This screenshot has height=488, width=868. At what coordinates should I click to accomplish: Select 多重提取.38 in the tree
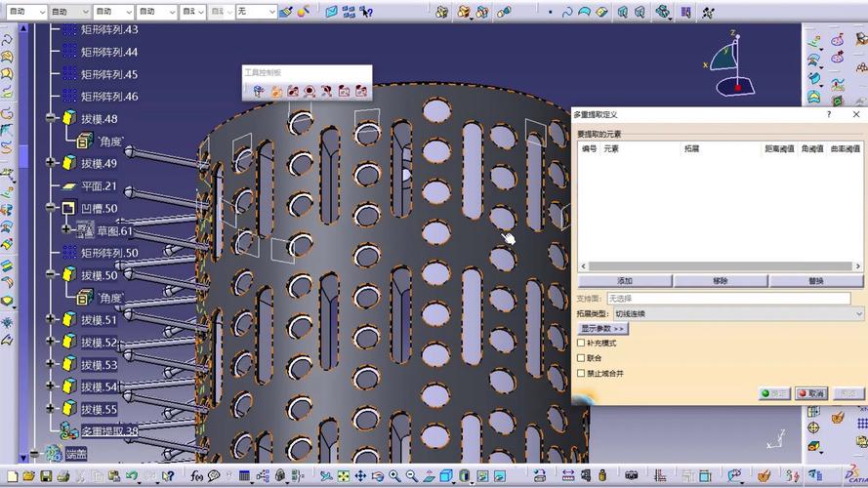pos(109,431)
